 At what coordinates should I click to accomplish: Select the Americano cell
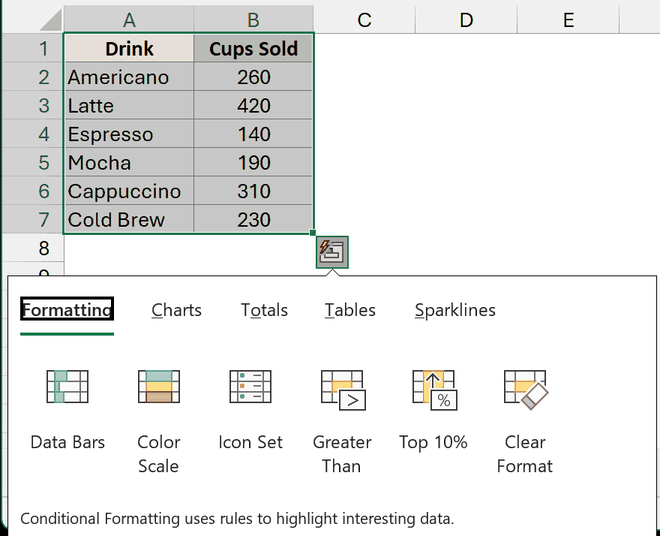(129, 77)
